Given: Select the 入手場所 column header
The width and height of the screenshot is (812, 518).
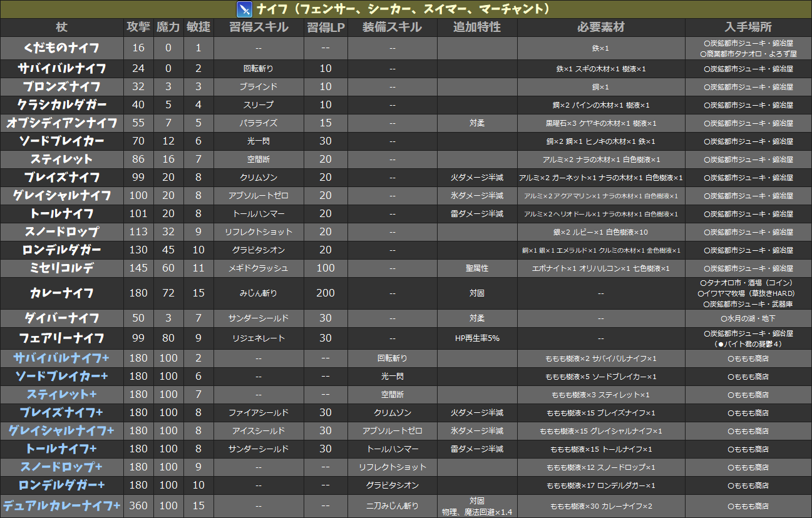Looking at the screenshot, I should click(748, 28).
